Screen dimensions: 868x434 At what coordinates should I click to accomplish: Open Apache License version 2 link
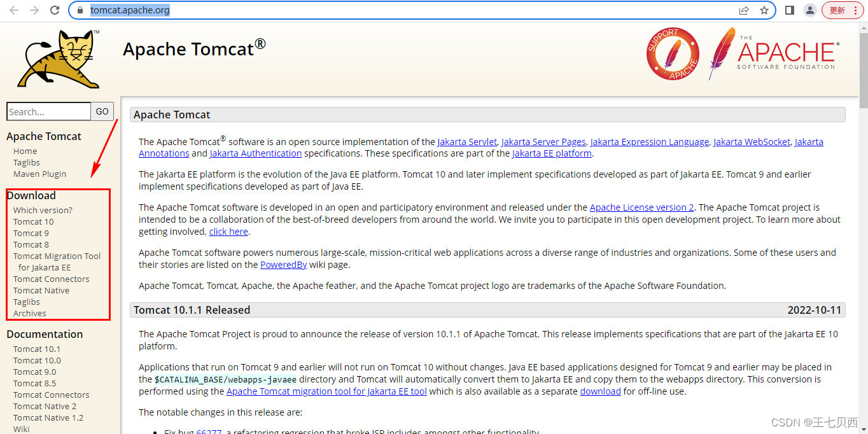click(x=642, y=207)
